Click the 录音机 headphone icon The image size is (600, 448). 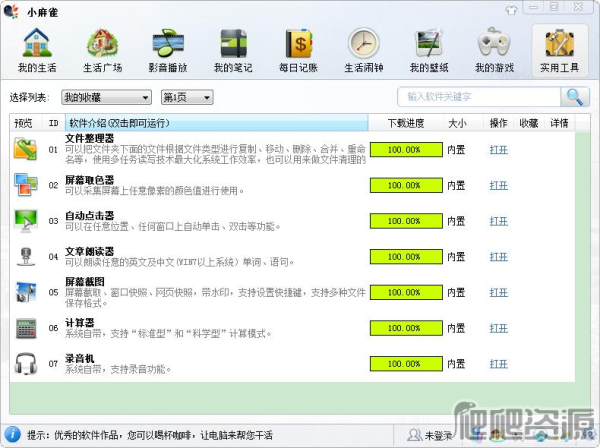pos(25,363)
